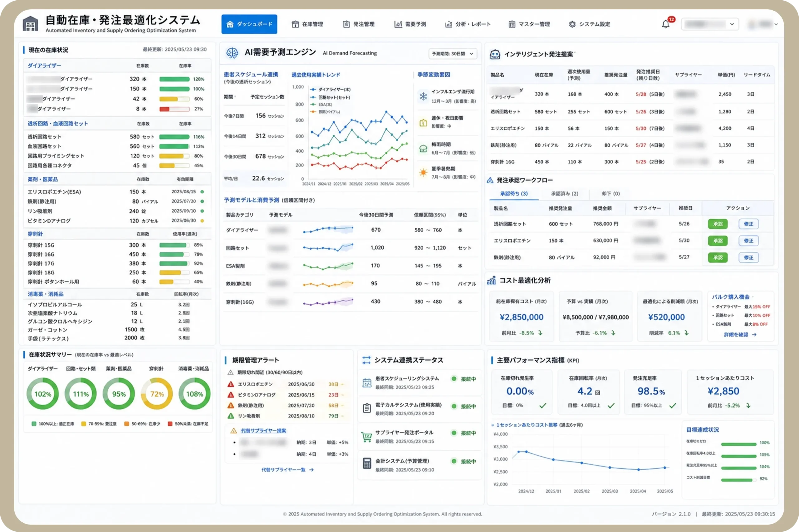
Task: Click the robot icon for intelligent order proposals
Action: 495,54
